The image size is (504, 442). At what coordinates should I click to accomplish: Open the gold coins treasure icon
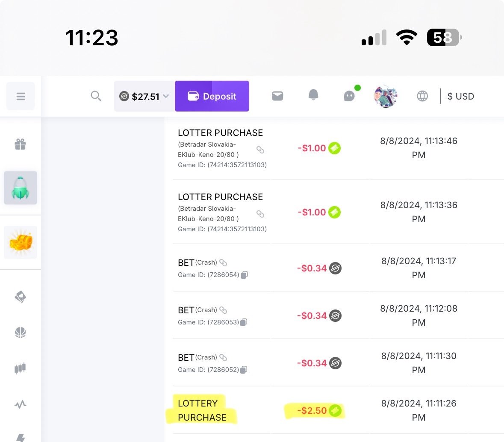pyautogui.click(x=21, y=242)
